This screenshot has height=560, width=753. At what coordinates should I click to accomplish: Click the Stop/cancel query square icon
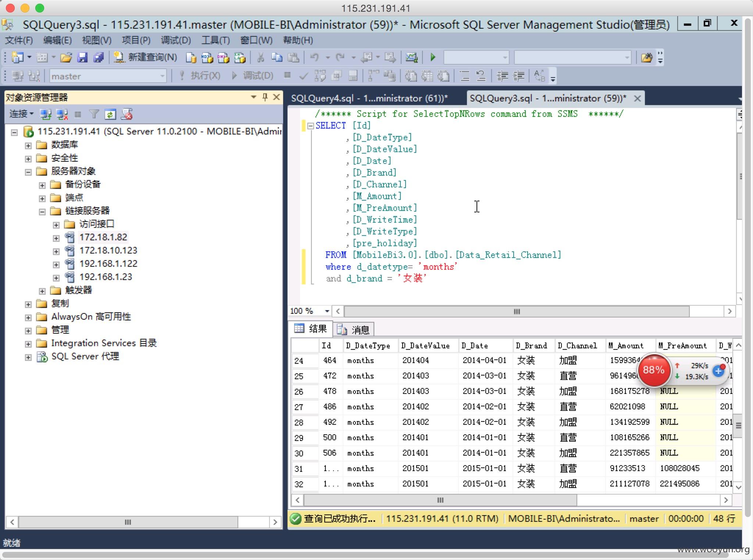(x=288, y=75)
